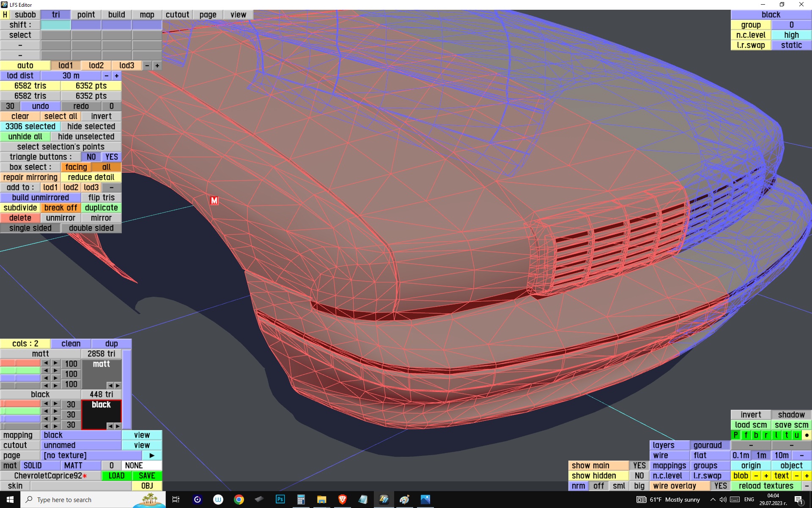Viewport: 812px width, 508px height.
Task: Select the top view 't' button
Action: (786, 435)
